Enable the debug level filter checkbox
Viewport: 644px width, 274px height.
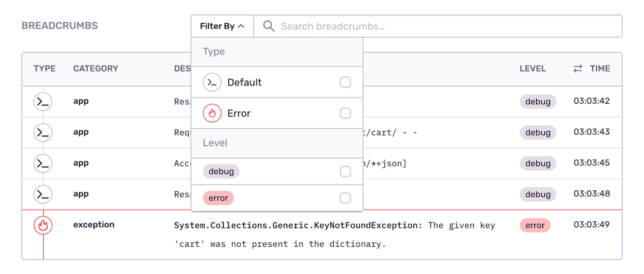(345, 171)
